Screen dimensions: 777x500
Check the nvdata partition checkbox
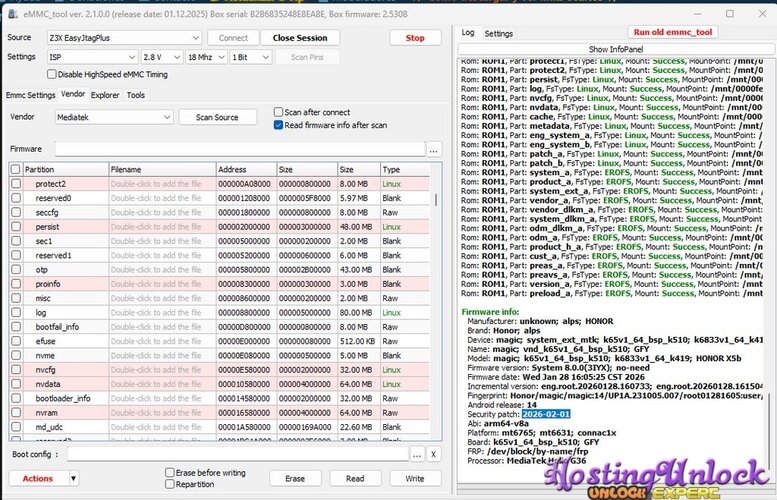[16, 384]
